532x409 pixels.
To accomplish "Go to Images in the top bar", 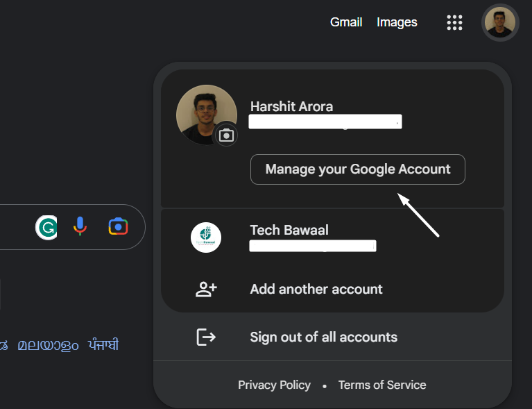I will [x=397, y=22].
